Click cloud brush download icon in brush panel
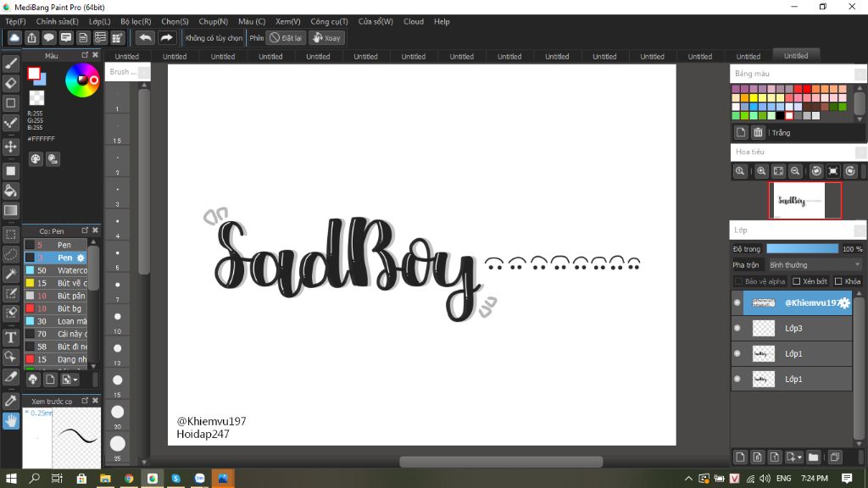The height and width of the screenshot is (488, 868). pos(33,380)
